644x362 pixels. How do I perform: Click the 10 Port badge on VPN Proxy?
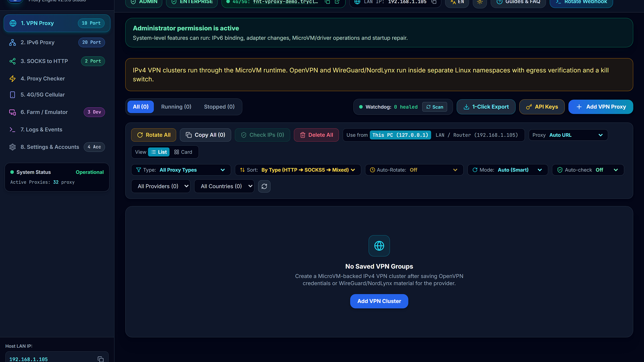(x=91, y=23)
